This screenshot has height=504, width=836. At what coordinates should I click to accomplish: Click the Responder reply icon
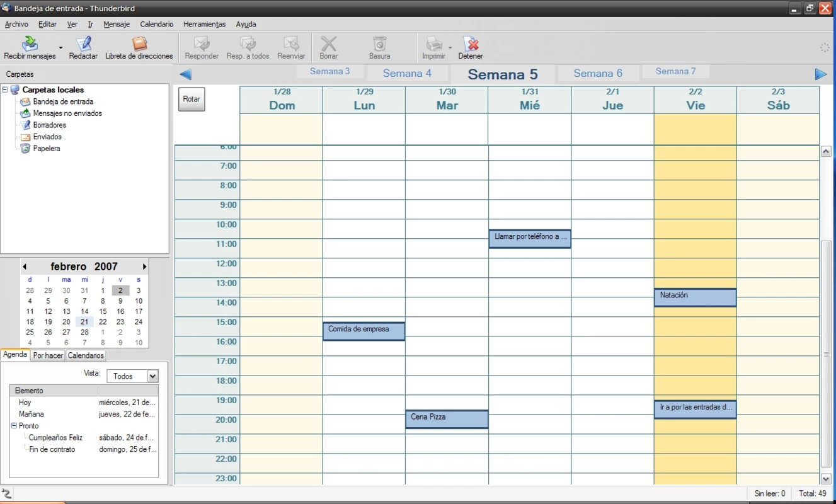[202, 43]
